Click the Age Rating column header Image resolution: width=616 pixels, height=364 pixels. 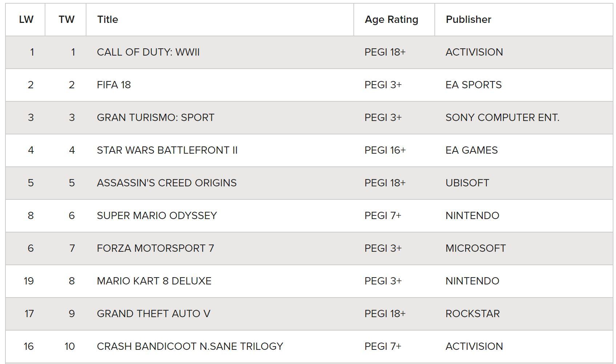pos(392,20)
